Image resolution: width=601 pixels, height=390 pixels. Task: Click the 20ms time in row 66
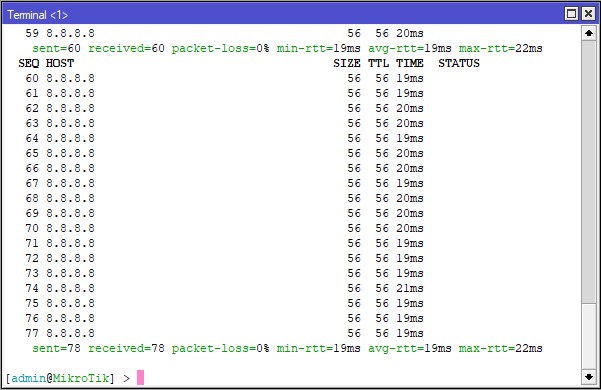click(x=410, y=168)
